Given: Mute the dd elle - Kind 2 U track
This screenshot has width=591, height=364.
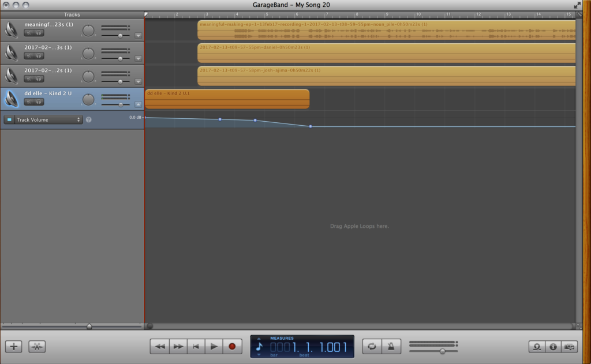Looking at the screenshot, I should [29, 102].
